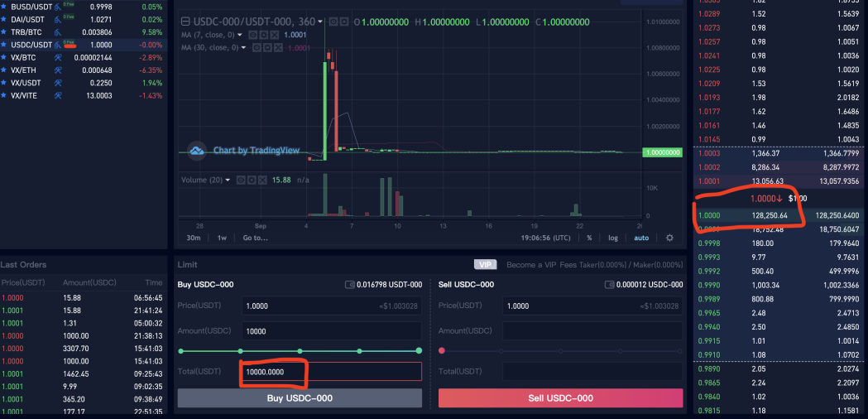Toggle the TRB/BTC favorite star
Viewport: 868px width, 419px height.
(x=4, y=32)
